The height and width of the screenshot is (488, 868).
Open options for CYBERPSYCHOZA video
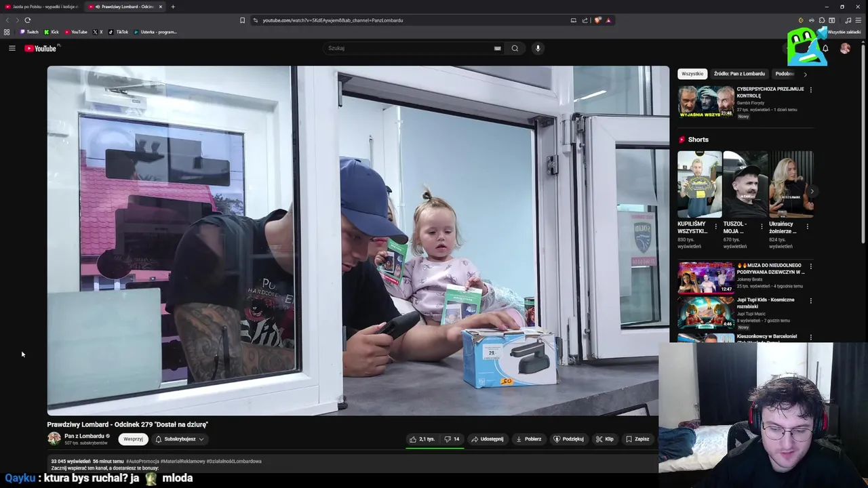[x=810, y=89]
